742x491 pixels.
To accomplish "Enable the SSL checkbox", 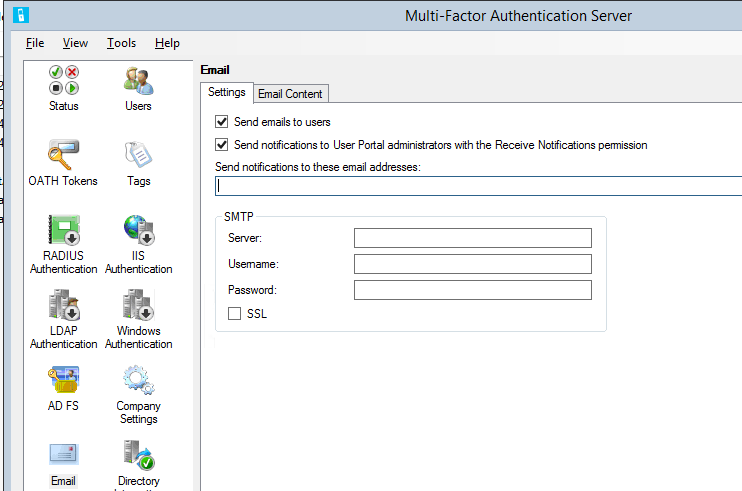I will tap(235, 314).
